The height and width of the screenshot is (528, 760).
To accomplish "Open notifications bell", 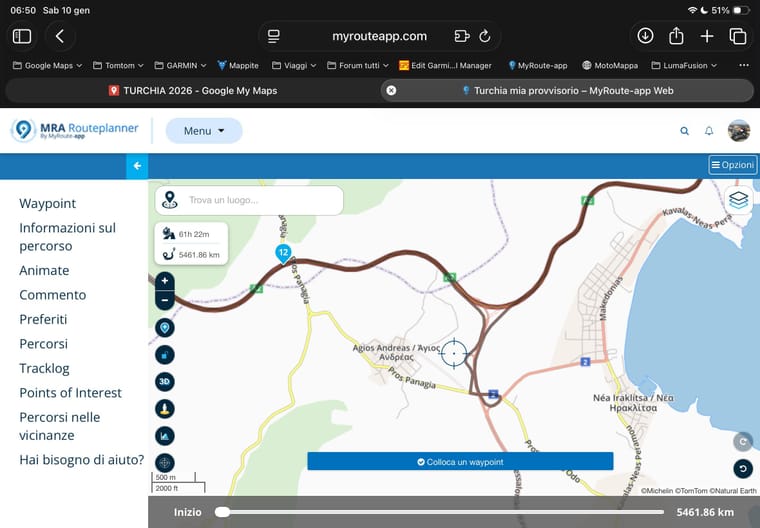I will pos(709,131).
